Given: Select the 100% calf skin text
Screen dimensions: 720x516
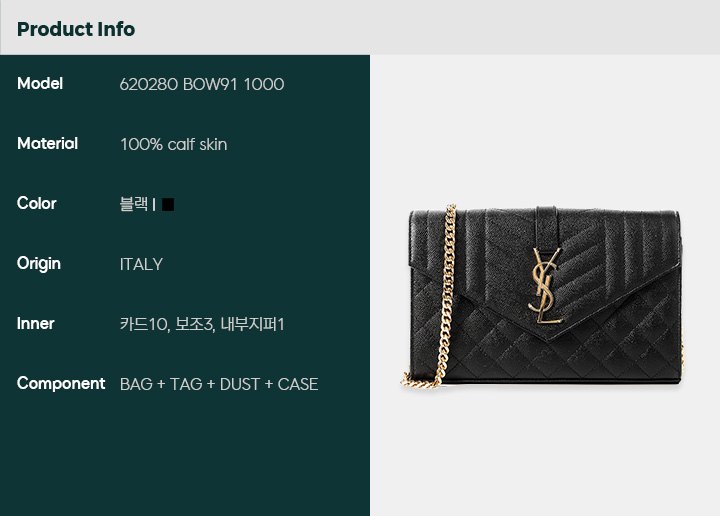Looking at the screenshot, I should click(x=174, y=145).
